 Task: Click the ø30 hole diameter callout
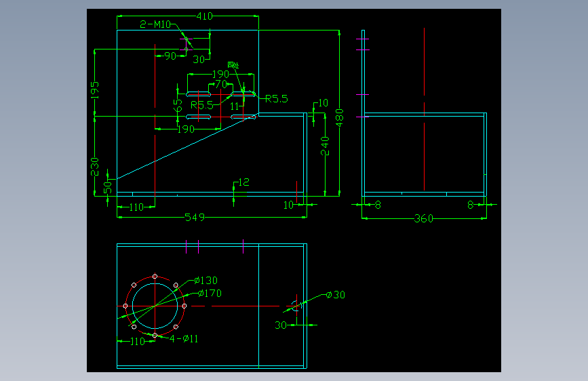point(336,295)
